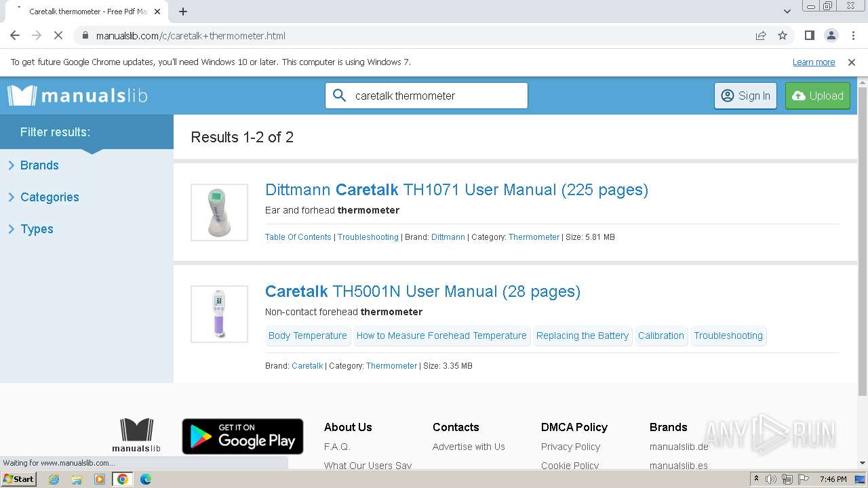Click the browser back arrow
Screen dimensions: 868x488
[x=15, y=35]
